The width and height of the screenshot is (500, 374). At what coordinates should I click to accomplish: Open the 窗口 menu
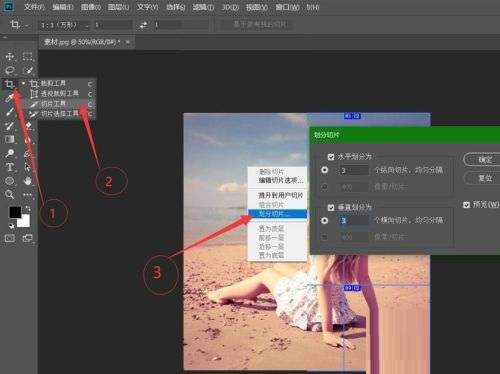tap(287, 7)
